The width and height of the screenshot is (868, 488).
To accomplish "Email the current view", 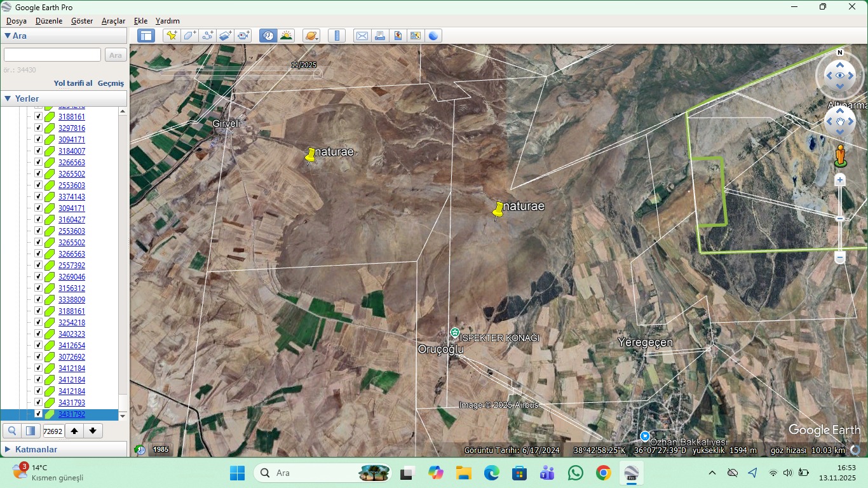I will click(362, 36).
